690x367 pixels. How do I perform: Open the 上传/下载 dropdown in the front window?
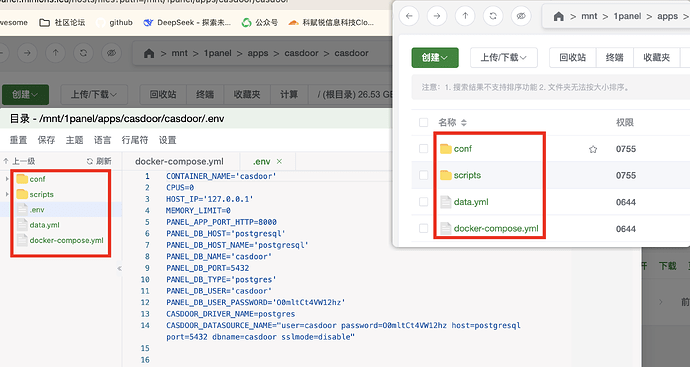tap(503, 58)
